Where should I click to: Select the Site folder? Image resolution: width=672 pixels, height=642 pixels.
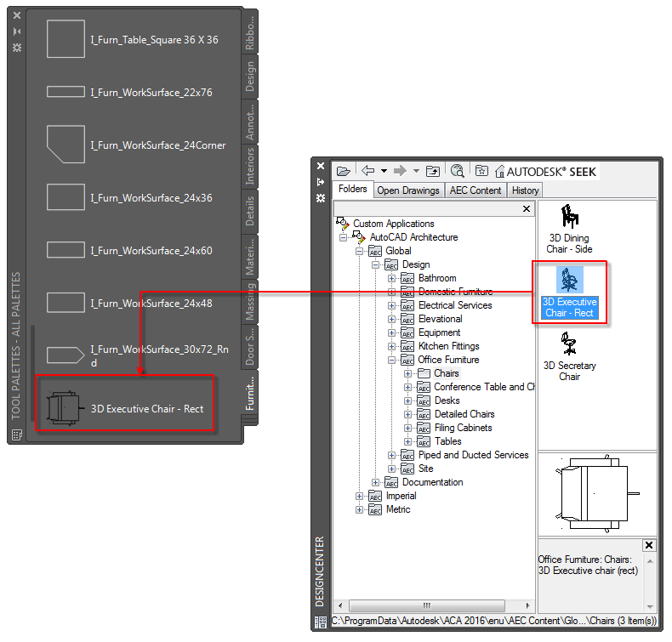[425, 469]
